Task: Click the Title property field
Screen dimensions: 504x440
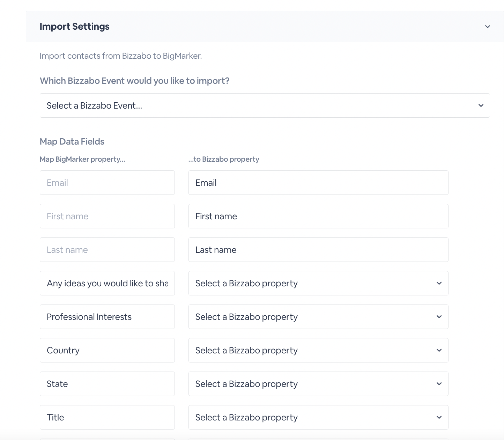Action: pyautogui.click(x=107, y=417)
